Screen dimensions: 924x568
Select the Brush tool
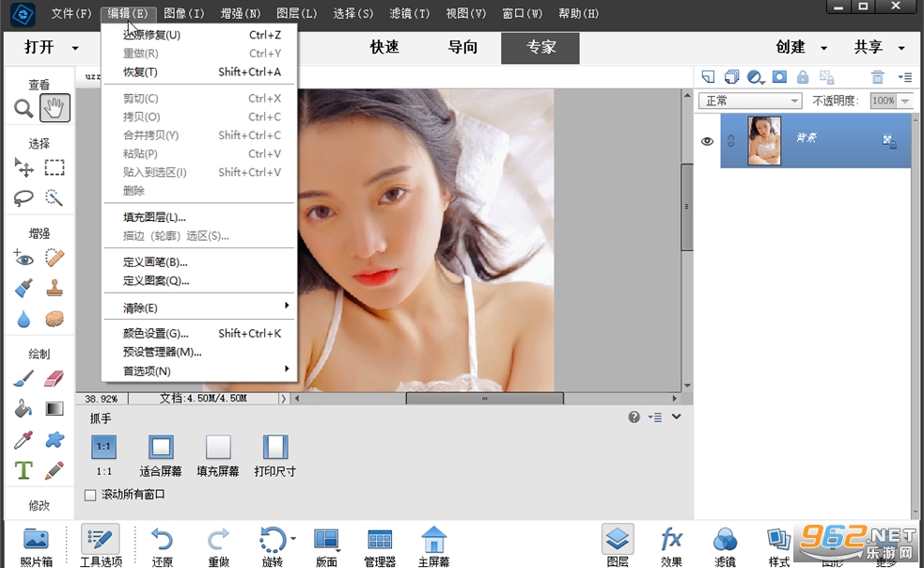pyautogui.click(x=23, y=379)
